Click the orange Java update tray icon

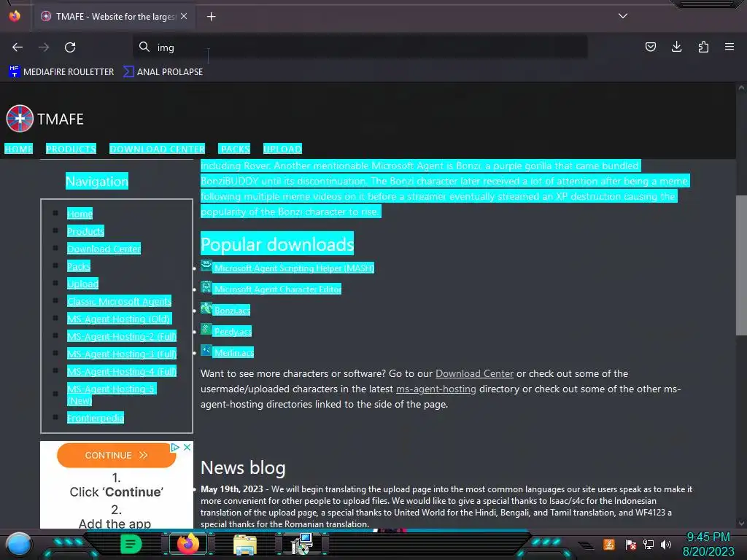[609, 544]
